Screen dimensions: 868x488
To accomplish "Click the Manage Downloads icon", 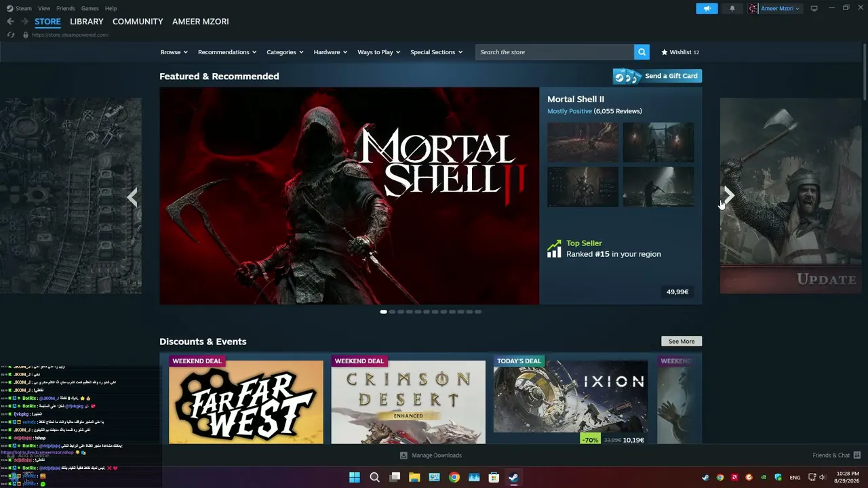I will [x=403, y=455].
